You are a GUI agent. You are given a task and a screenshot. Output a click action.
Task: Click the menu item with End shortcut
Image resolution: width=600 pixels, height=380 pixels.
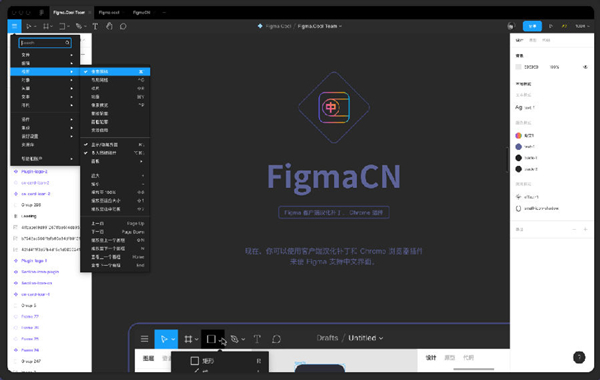115,265
